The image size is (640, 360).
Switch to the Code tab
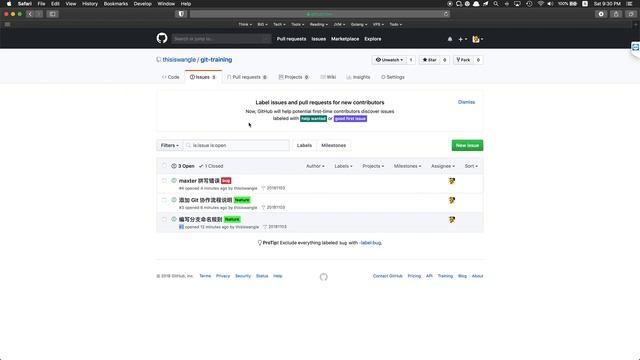tap(170, 77)
